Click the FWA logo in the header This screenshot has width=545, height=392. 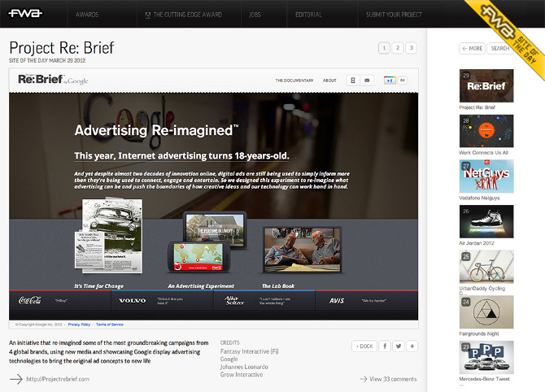click(x=25, y=14)
